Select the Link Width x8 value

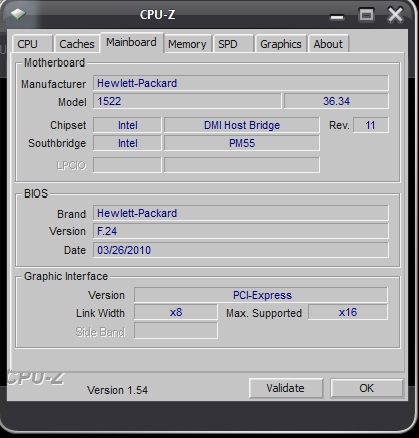pyautogui.click(x=176, y=312)
